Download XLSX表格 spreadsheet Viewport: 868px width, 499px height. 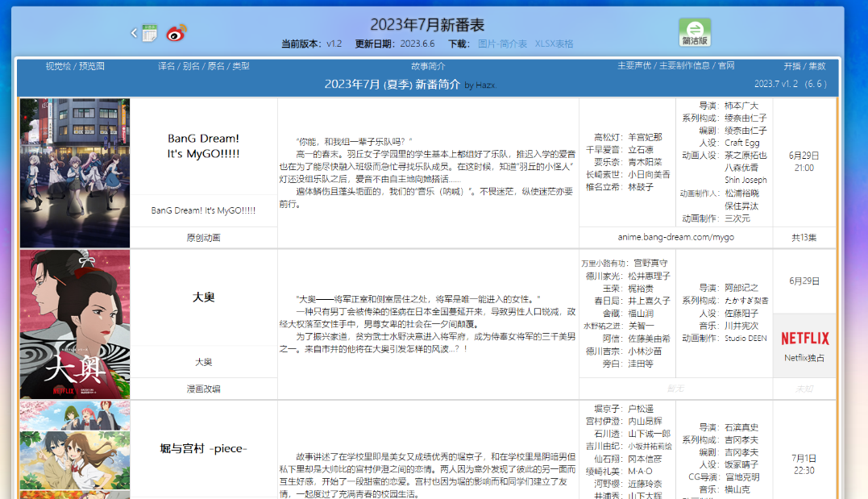pos(554,44)
